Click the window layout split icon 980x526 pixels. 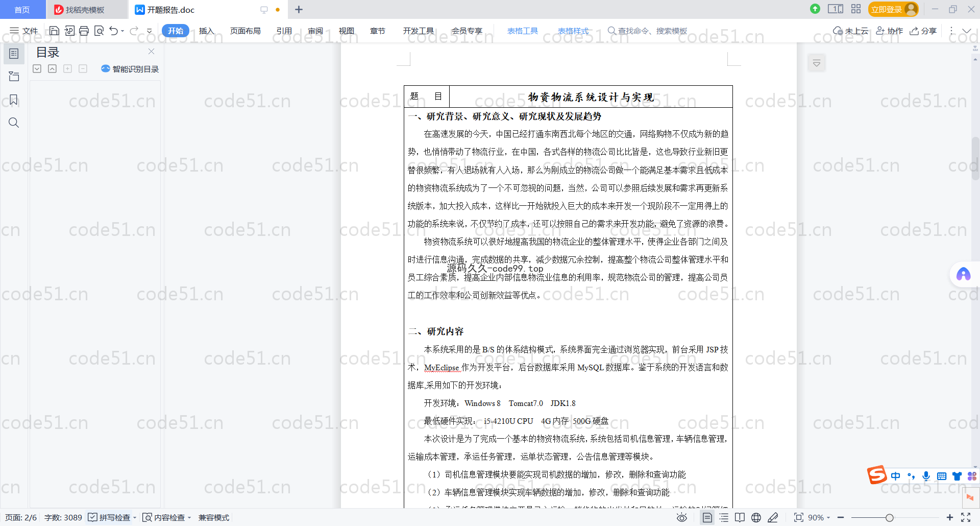pos(836,9)
